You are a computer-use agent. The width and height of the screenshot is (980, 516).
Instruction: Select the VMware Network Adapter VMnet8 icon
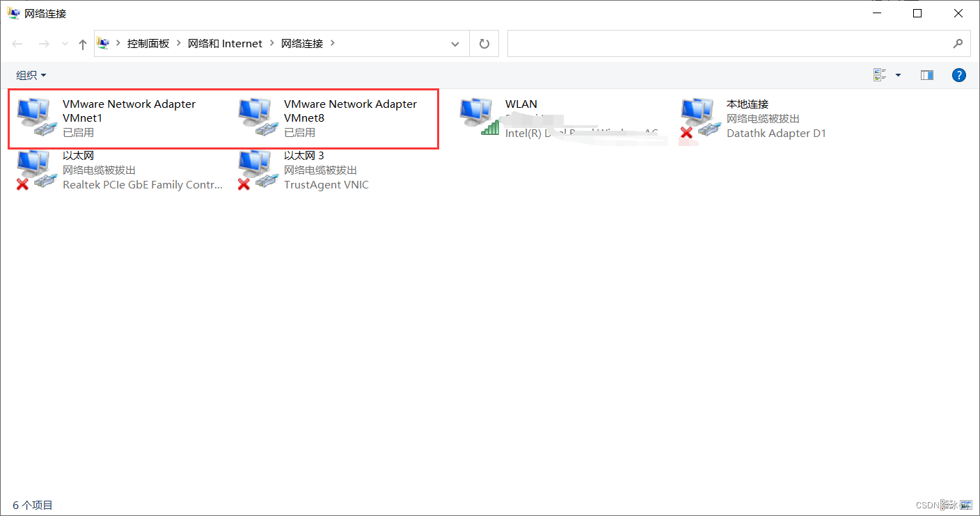(258, 117)
